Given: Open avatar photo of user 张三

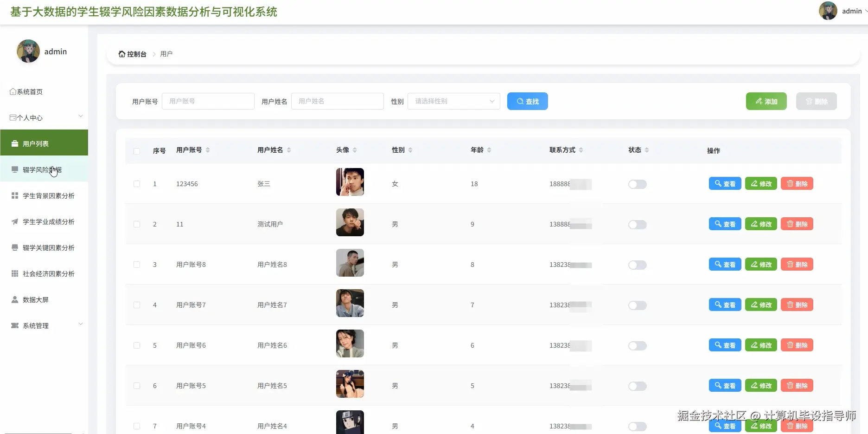Looking at the screenshot, I should click(x=350, y=182).
